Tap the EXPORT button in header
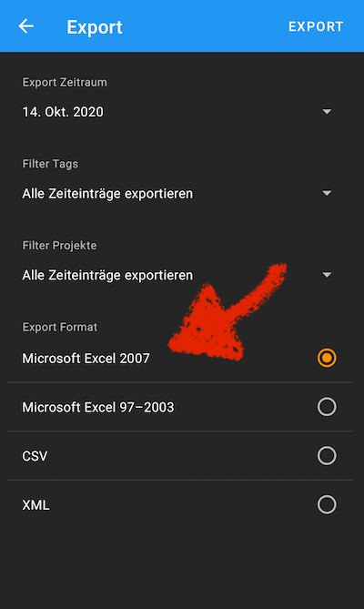Image resolution: width=364 pixels, height=609 pixels. [316, 26]
